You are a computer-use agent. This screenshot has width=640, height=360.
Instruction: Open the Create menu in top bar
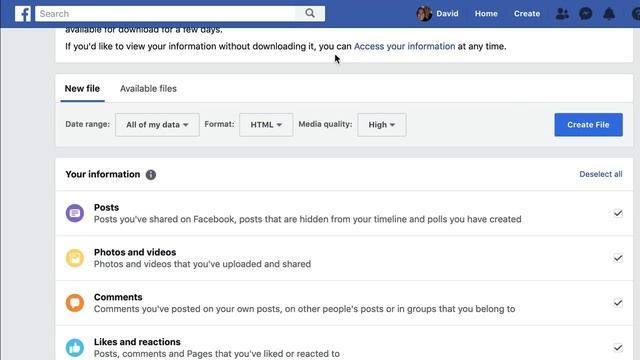pos(527,13)
